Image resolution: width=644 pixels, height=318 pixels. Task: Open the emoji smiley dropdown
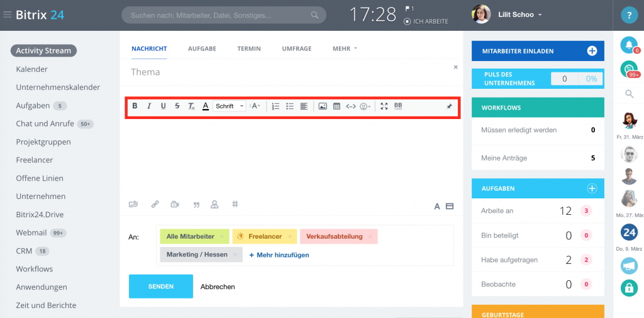click(365, 106)
